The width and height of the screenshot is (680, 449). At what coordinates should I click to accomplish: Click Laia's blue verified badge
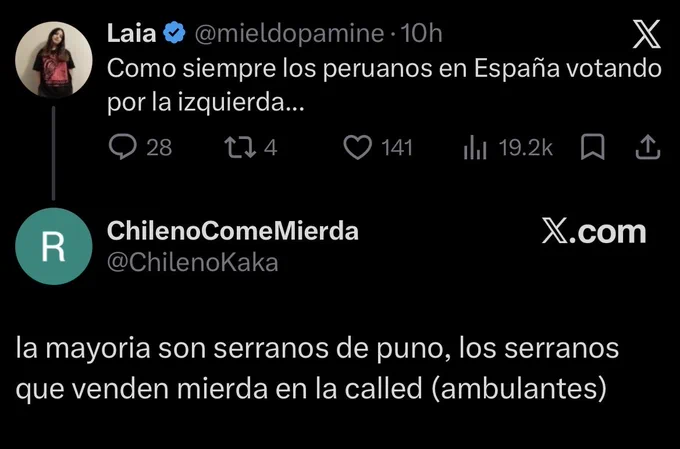pos(174,33)
